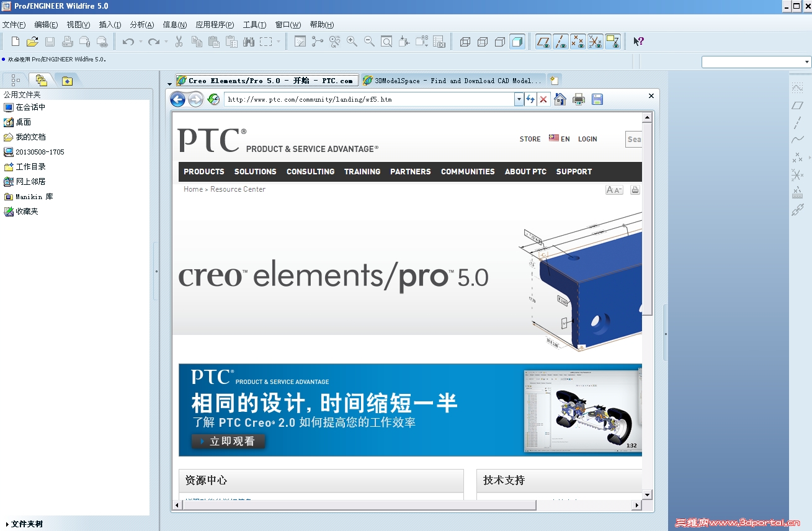Viewport: 812px width, 531px height.
Task: Toggle annotation element display
Action: 613,42
